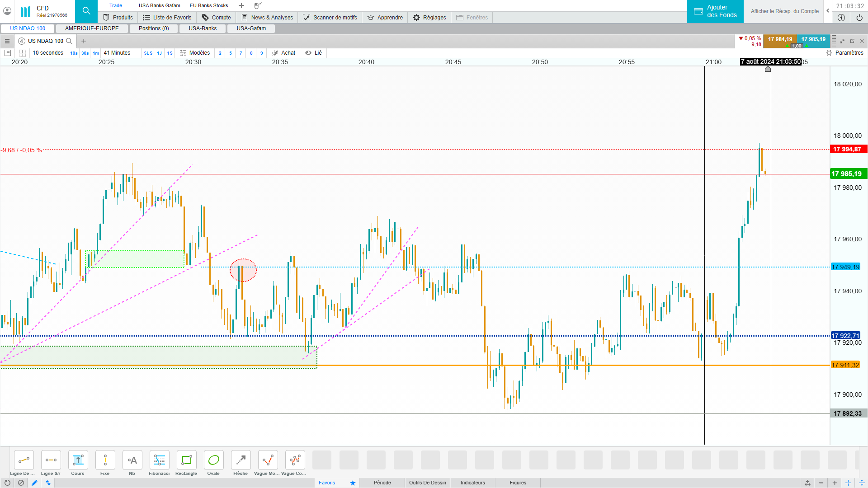Viewport: 868px width, 488px height.
Task: Click the orange 17 911,32 price level label
Action: coord(845,365)
